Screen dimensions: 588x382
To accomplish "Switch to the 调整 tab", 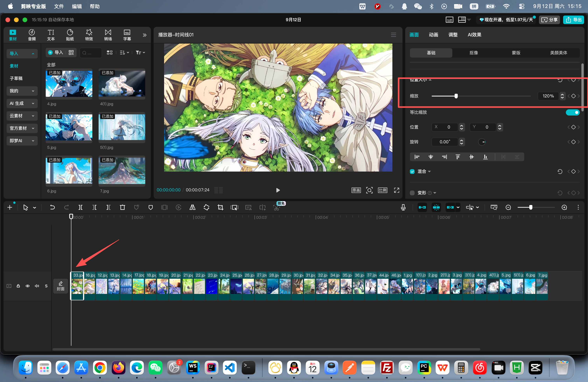I will 453,35.
